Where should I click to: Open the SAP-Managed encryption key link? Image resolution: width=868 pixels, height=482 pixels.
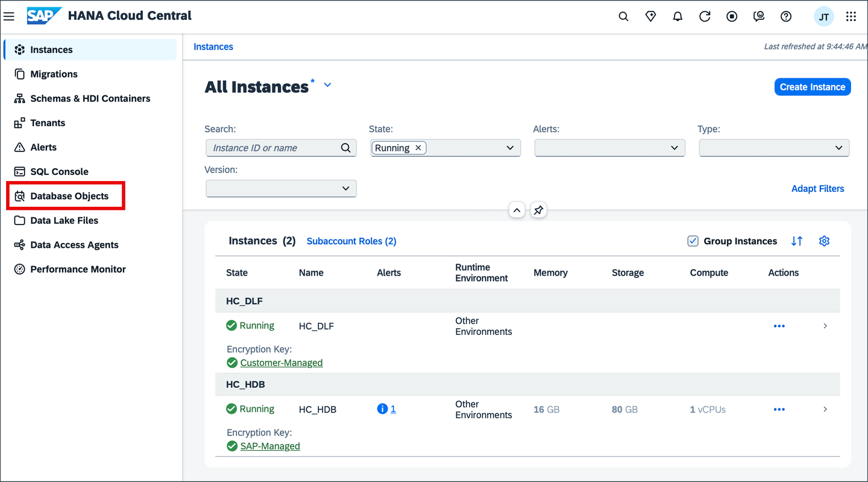tap(270, 446)
